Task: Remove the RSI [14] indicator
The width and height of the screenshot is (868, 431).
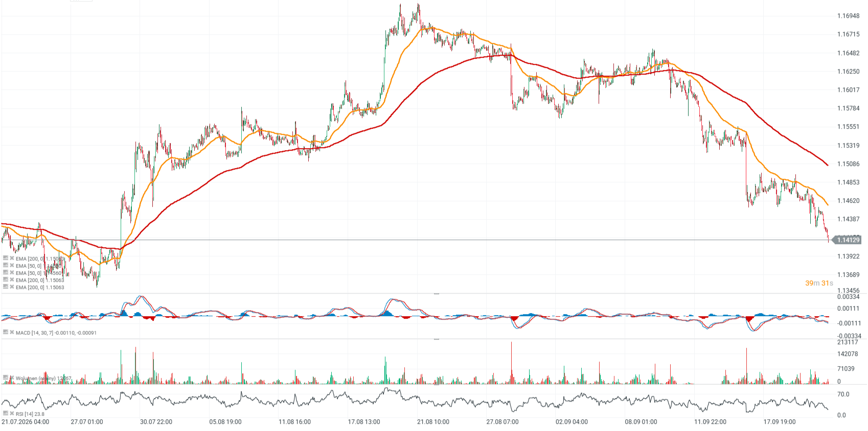Action: coord(12,413)
